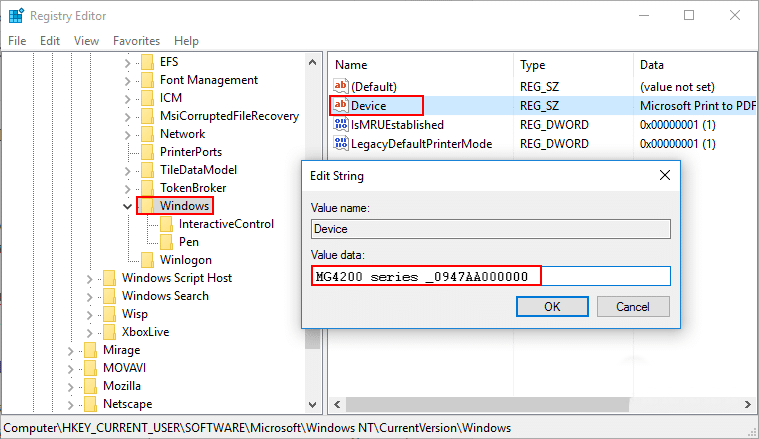Select the Netscape folder icon
The height and width of the screenshot is (439, 759).
[x=91, y=404]
